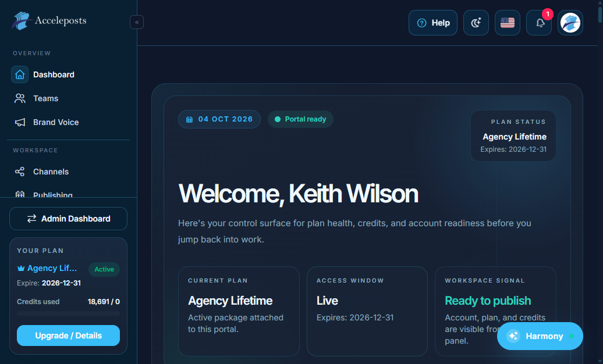Click the question mark help icon
Viewport: 603px width, 364px height.
[x=422, y=23]
